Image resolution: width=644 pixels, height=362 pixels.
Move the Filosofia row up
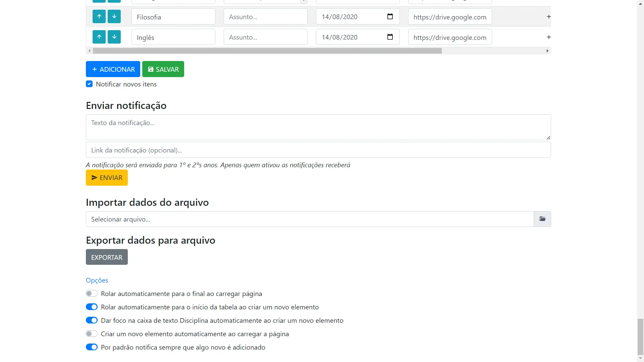click(99, 16)
